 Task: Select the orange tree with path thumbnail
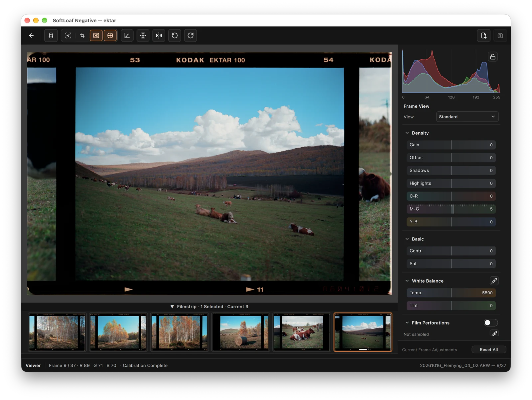tap(118, 332)
